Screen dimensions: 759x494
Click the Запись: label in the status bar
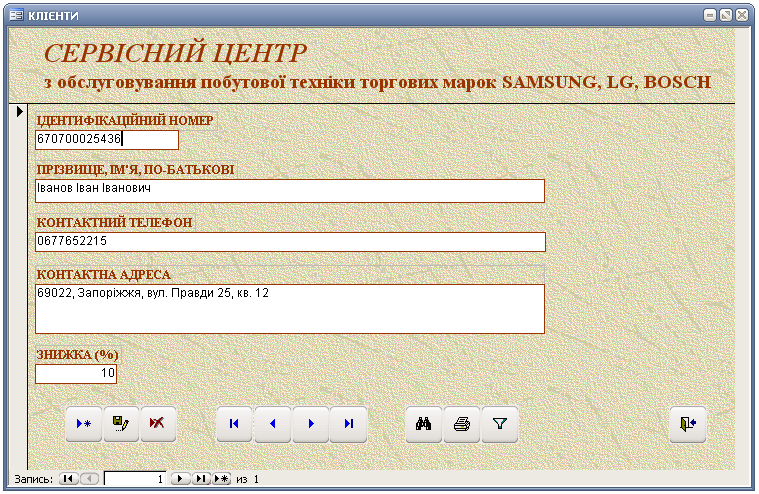pyautogui.click(x=33, y=479)
